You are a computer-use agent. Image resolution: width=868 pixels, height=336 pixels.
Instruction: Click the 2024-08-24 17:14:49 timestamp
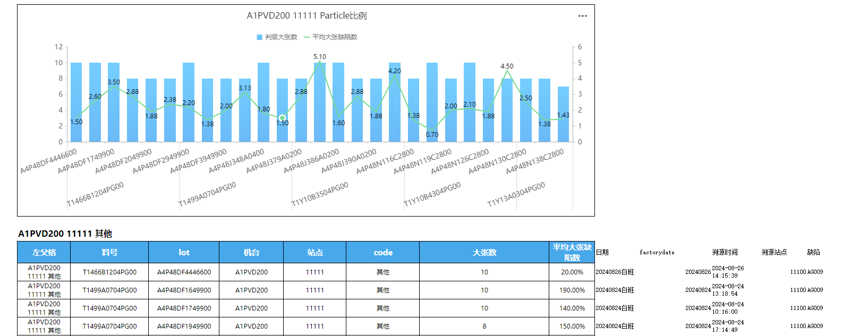click(728, 326)
